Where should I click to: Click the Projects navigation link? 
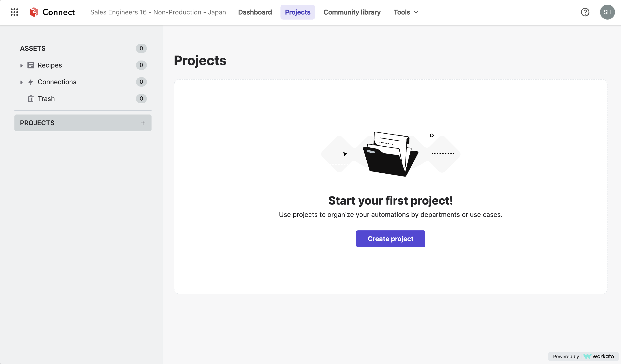297,12
